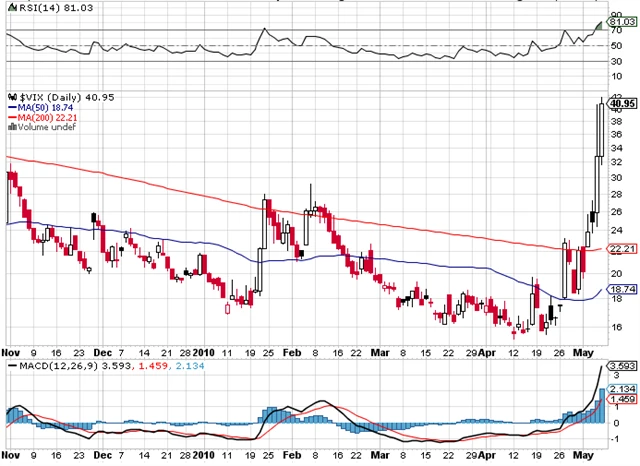Click the red 22.21 tag on right axis
This screenshot has width=640, height=466.
[622, 249]
